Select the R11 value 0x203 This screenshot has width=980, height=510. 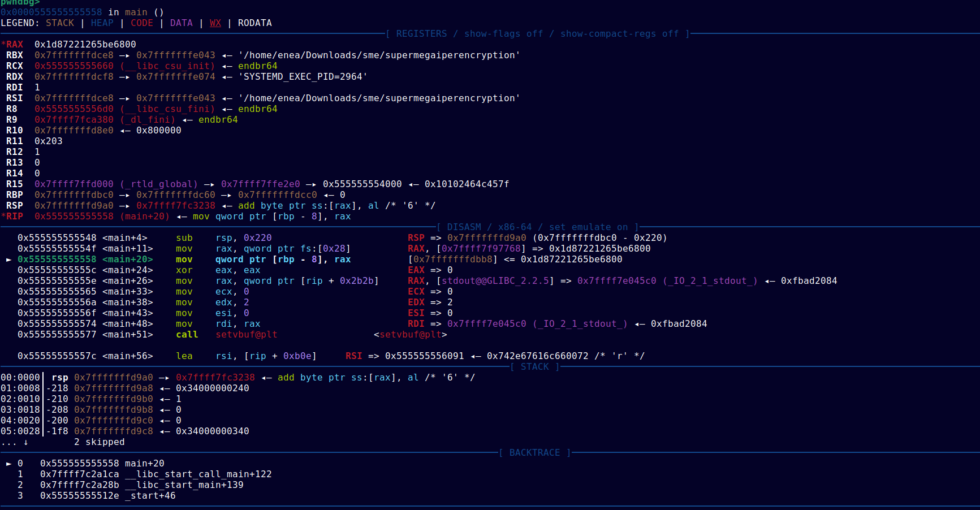click(49, 141)
